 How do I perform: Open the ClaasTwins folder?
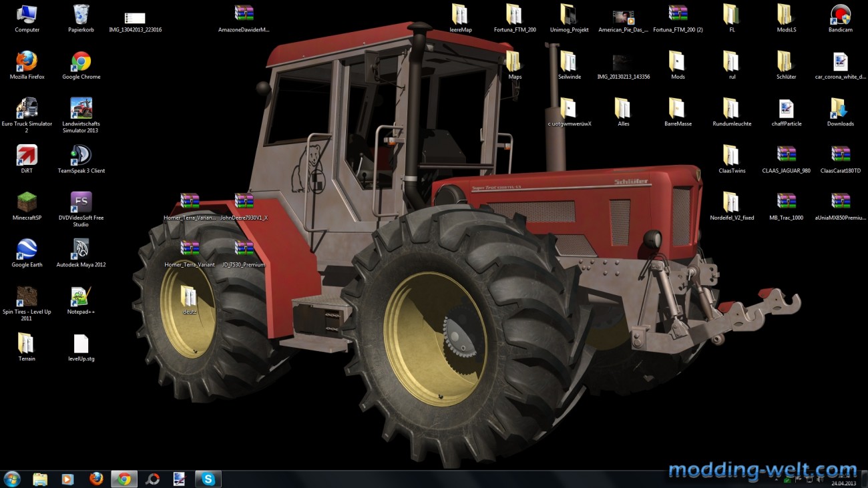[x=732, y=159]
